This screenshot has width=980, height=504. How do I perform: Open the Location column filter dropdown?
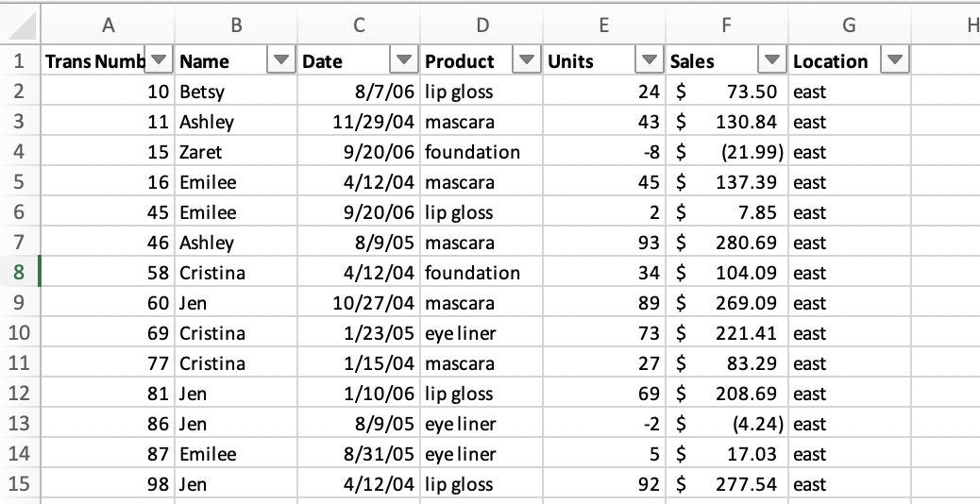point(894,61)
